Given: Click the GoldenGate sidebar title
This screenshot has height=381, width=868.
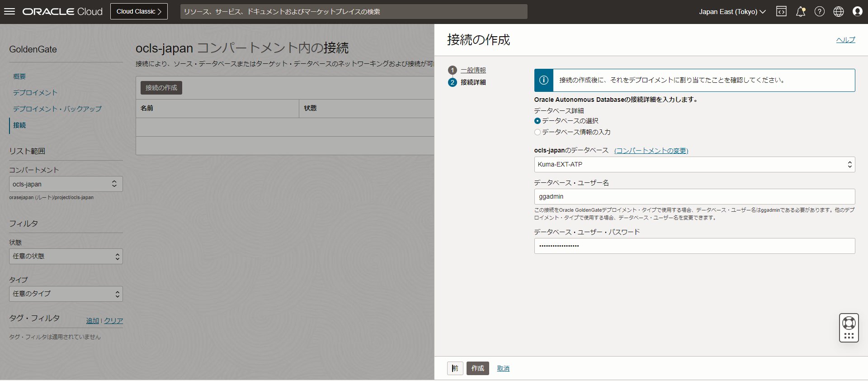Looking at the screenshot, I should click(x=33, y=49).
